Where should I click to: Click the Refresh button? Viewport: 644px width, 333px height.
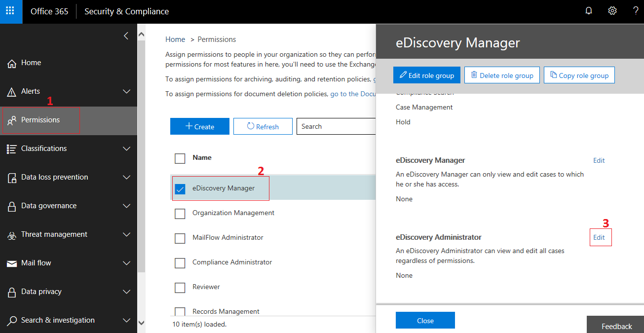[263, 126]
